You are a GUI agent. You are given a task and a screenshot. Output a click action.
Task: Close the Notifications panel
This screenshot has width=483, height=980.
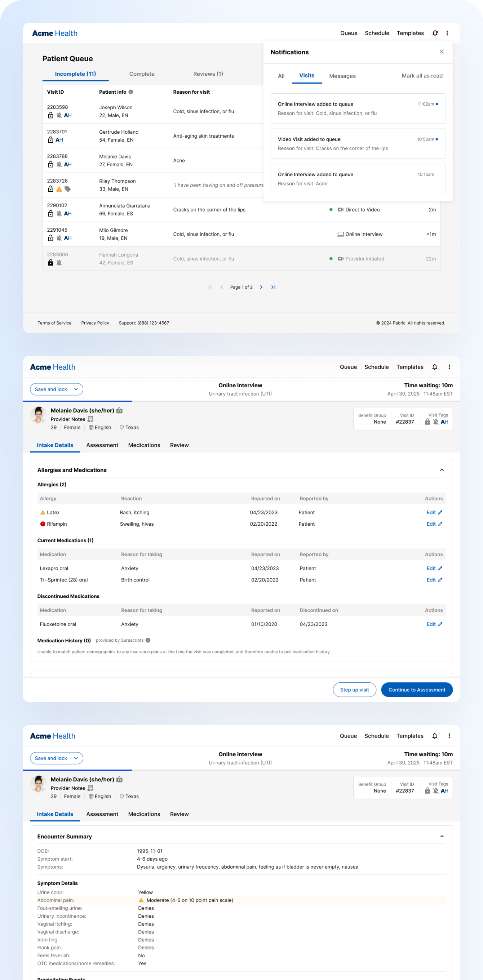coord(442,52)
